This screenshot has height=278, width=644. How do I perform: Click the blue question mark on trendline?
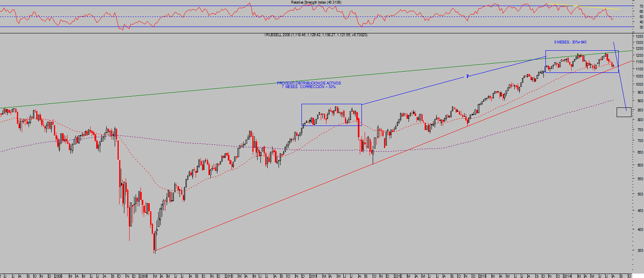tap(467, 76)
